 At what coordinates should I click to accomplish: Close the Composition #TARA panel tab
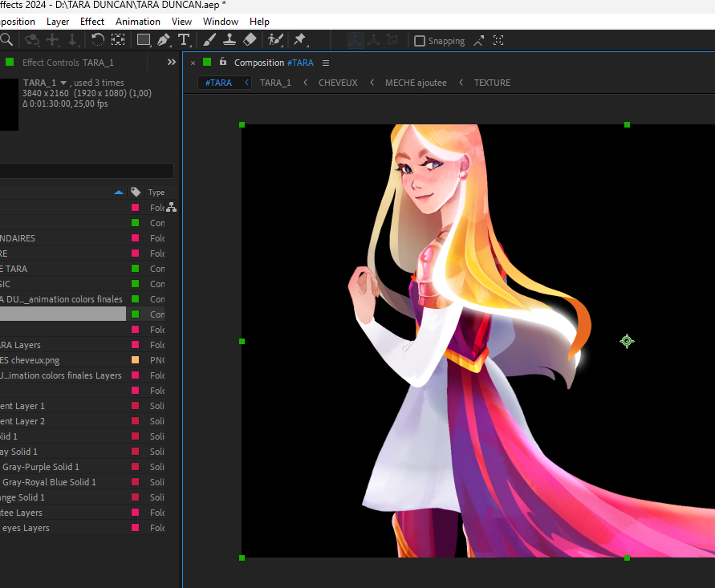click(193, 63)
